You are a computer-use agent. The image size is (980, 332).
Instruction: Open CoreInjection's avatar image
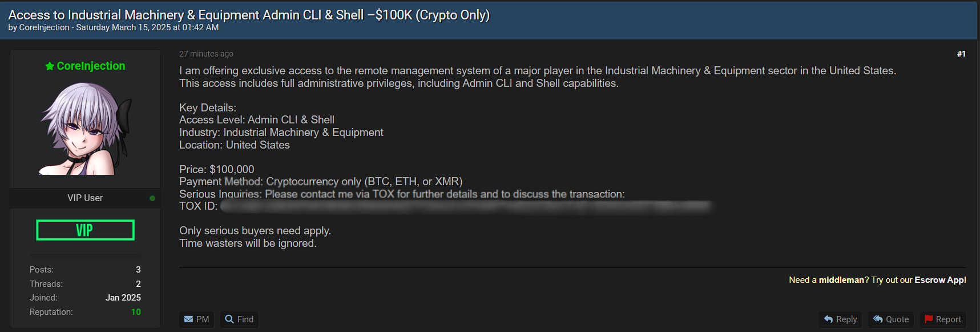point(85,129)
